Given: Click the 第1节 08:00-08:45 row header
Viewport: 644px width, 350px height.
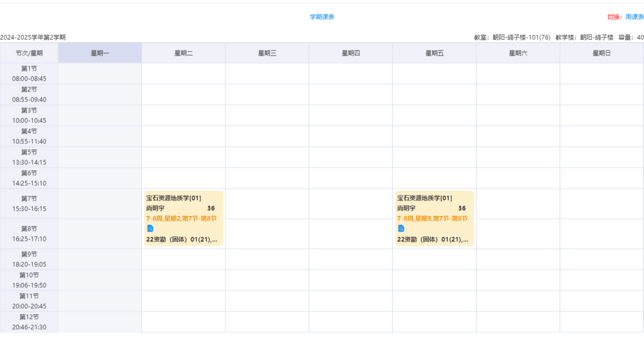Looking at the screenshot, I should click(29, 73).
